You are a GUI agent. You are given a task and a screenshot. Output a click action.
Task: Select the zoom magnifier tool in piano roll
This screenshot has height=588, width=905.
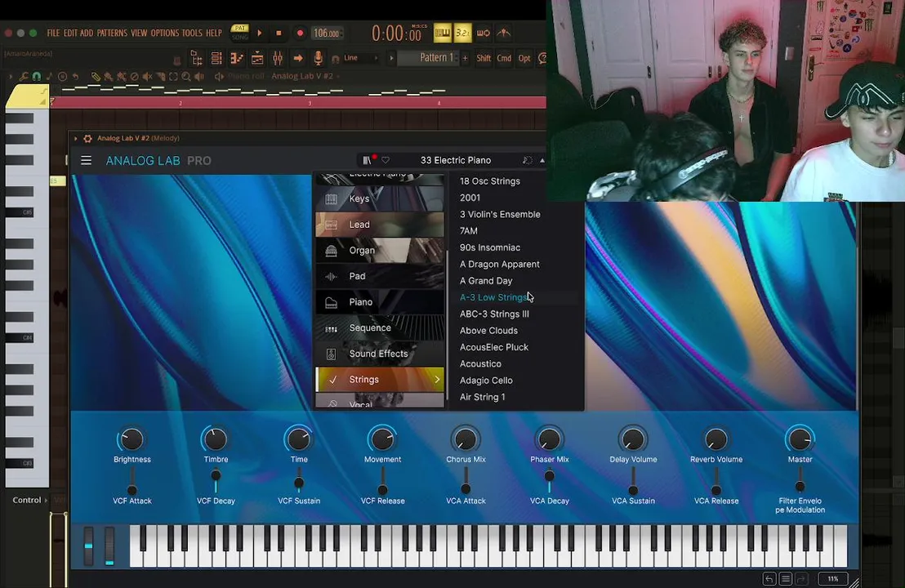click(186, 76)
